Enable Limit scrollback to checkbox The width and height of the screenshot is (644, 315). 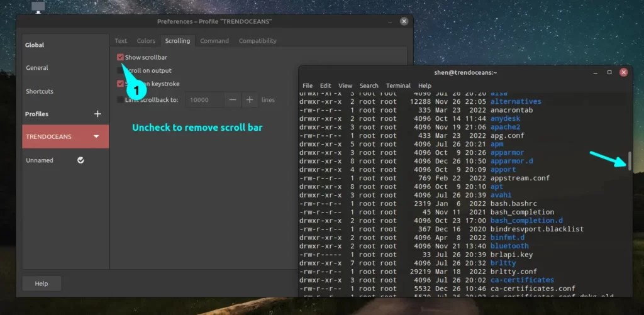[x=120, y=100]
